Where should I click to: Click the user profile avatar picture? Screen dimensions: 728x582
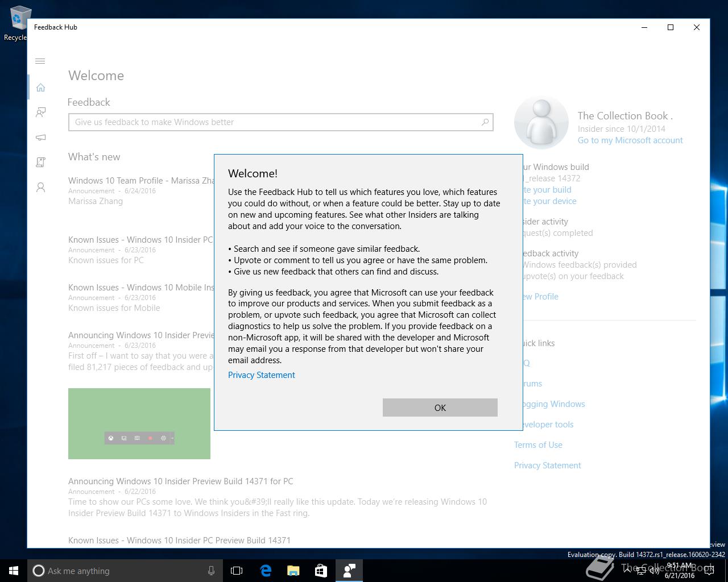(541, 123)
